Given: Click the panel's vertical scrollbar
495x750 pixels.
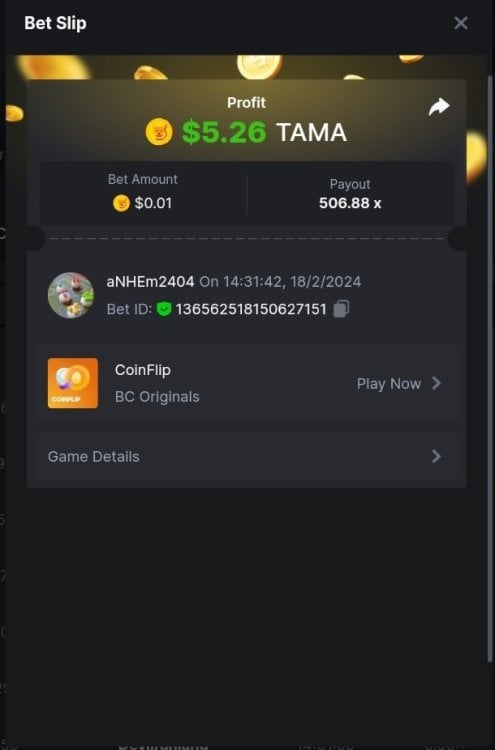Looking at the screenshot, I should (489, 368).
